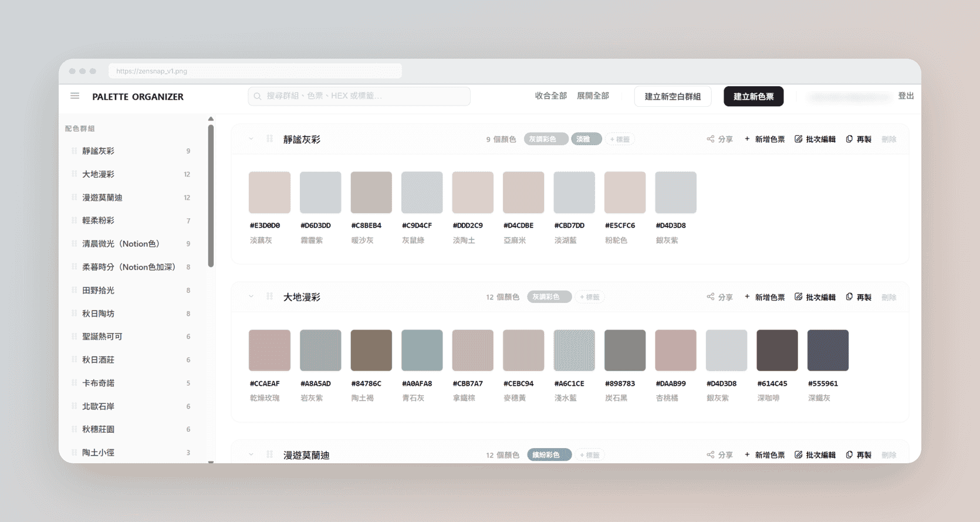Collapse the 大地漫彩 group with its chevron
980x522 pixels.
point(251,297)
